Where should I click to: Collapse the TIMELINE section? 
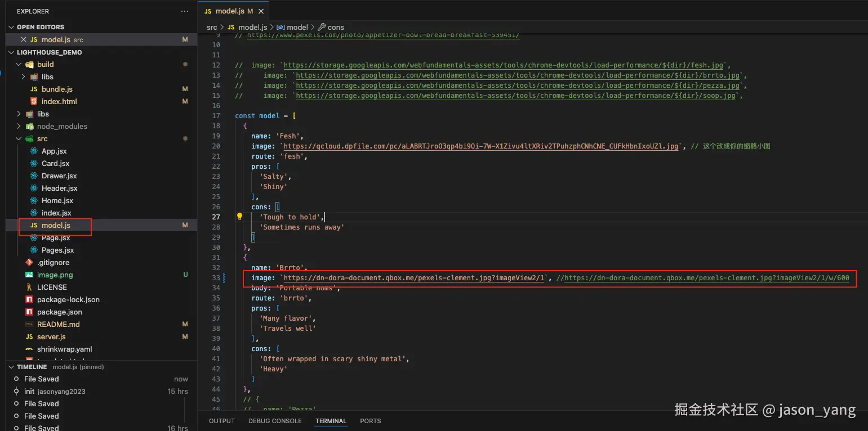(11, 367)
